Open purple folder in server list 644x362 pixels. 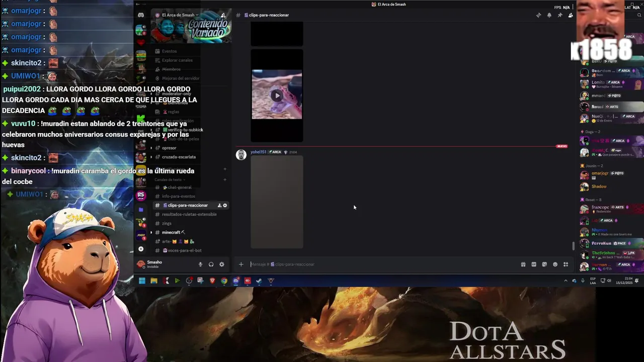pos(141,210)
